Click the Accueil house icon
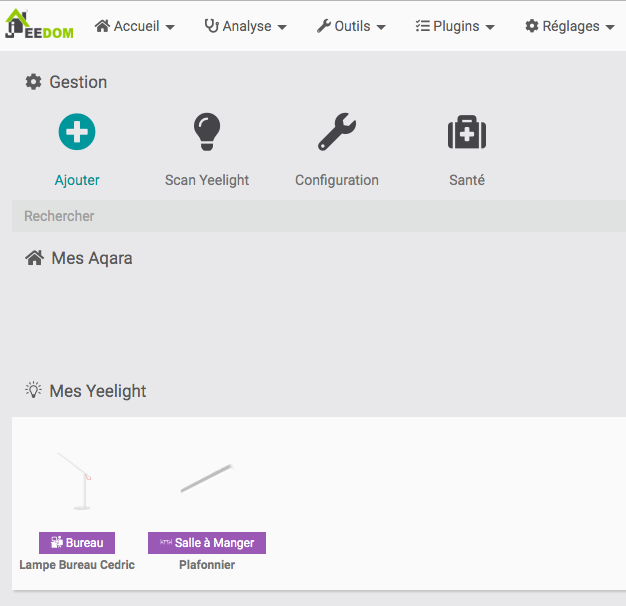 [x=102, y=26]
